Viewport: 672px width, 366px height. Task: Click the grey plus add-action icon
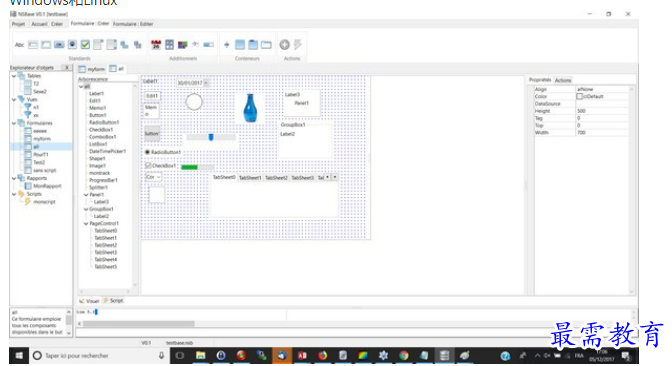285,45
